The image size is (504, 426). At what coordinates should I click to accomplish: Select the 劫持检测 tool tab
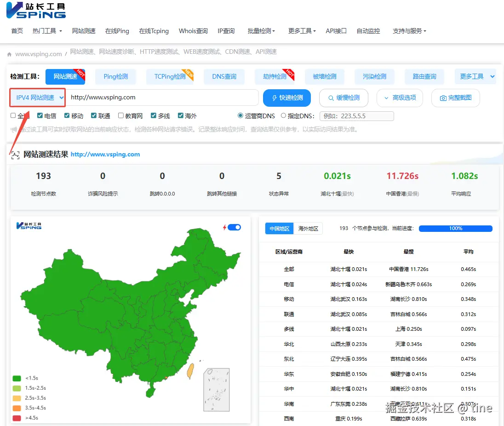pos(275,76)
